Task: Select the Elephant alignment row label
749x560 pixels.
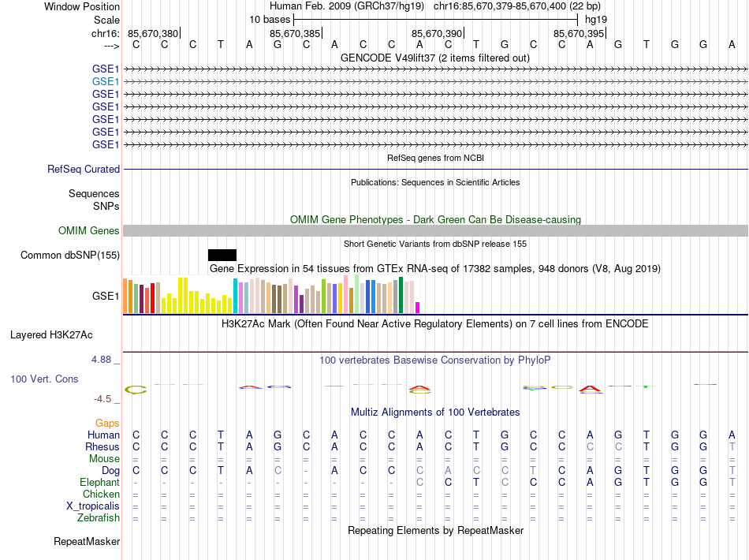Action: click(x=100, y=482)
